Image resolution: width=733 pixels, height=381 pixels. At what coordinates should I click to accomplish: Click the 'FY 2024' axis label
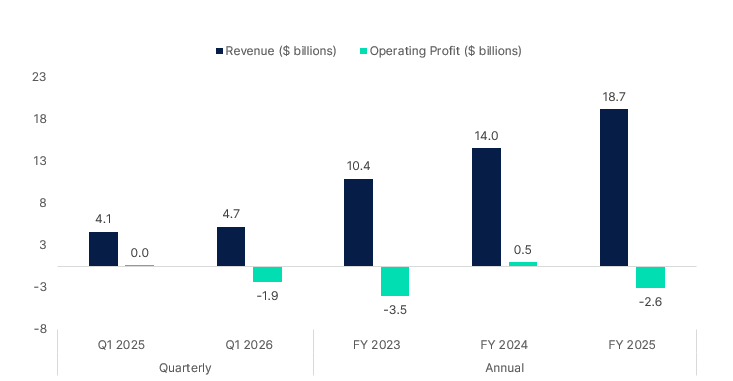[x=504, y=345]
